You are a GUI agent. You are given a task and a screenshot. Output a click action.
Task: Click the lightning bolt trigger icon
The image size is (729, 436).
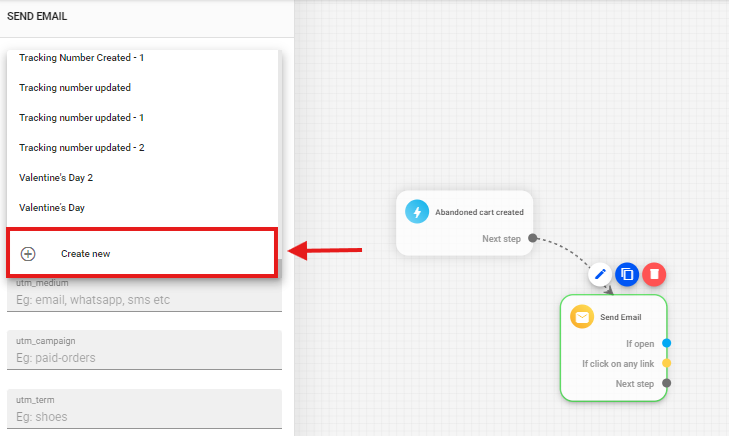click(x=417, y=212)
